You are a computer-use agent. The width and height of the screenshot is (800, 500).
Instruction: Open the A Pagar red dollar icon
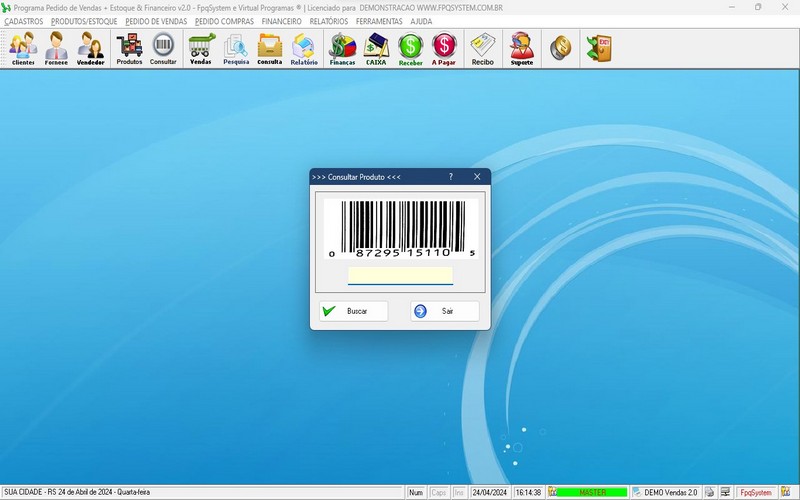(444, 48)
